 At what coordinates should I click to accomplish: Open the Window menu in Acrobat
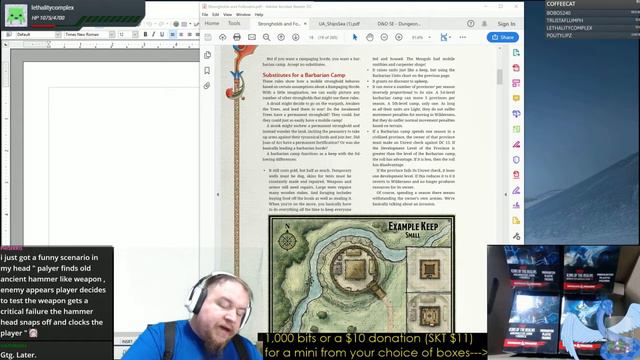tap(243, 15)
